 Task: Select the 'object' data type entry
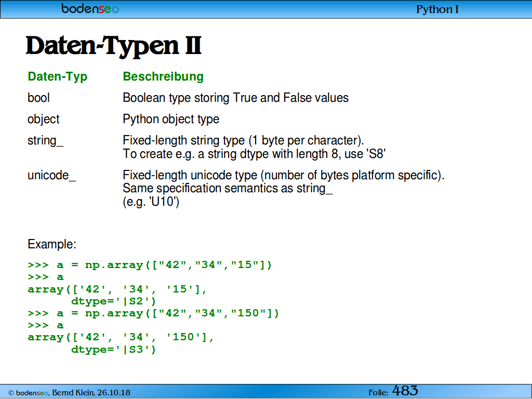pyautogui.click(x=44, y=119)
